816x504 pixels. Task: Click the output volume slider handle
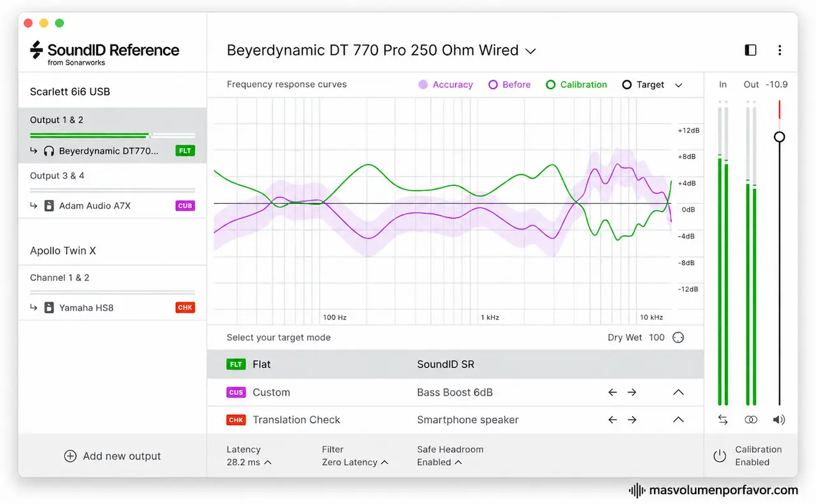779,137
